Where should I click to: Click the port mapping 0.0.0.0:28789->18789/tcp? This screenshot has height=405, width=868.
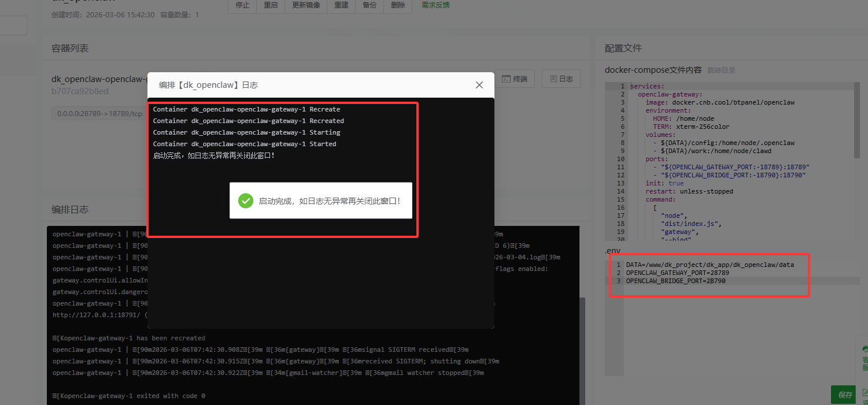pyautogui.click(x=100, y=113)
